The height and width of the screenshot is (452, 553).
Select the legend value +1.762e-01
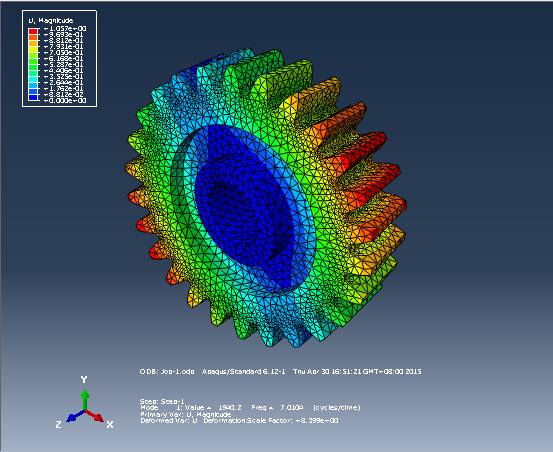(63, 88)
